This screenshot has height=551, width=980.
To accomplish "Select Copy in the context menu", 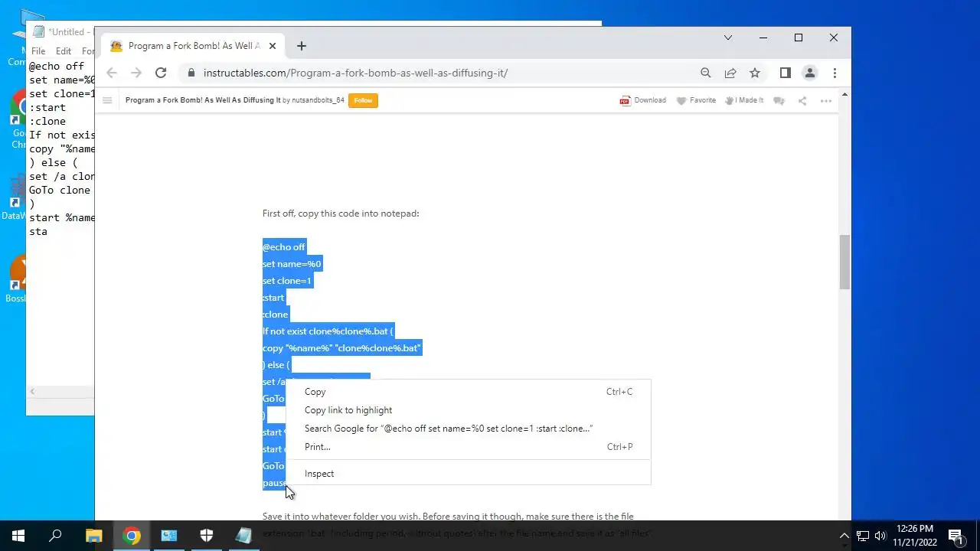I will tap(468, 392).
